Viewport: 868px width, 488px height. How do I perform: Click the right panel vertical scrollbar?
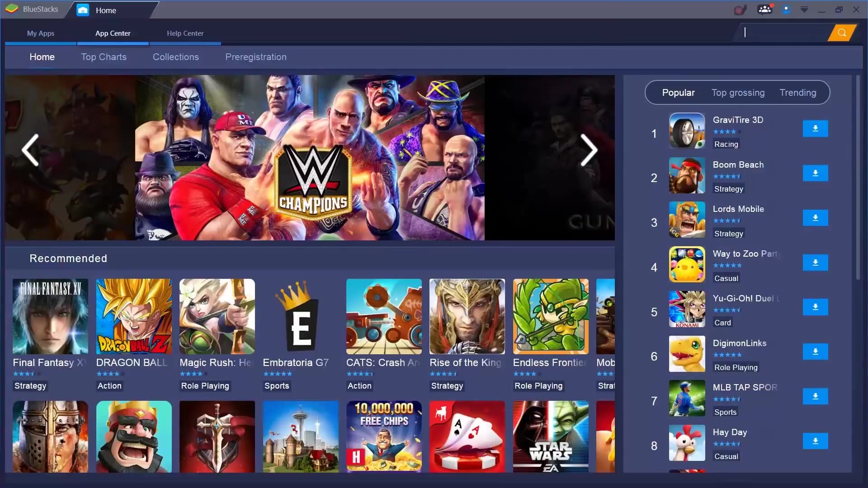pos(858,177)
